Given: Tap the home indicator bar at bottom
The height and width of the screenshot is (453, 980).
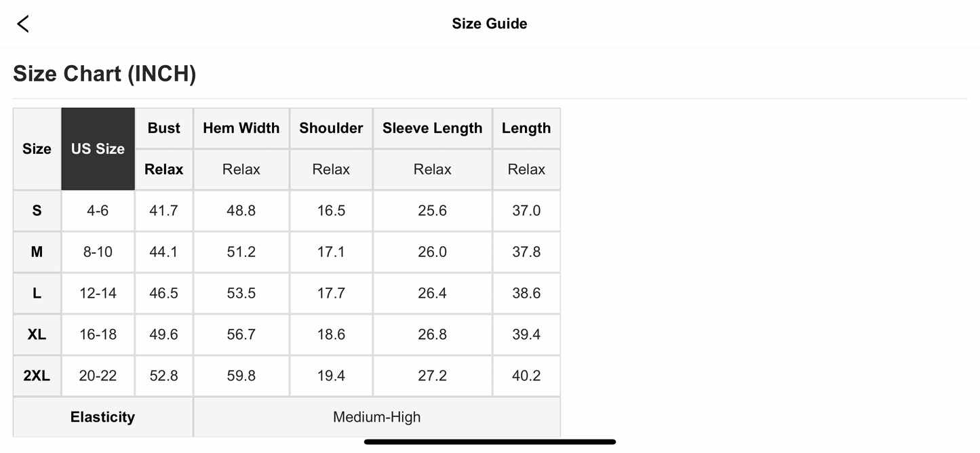Looking at the screenshot, I should [x=490, y=442].
